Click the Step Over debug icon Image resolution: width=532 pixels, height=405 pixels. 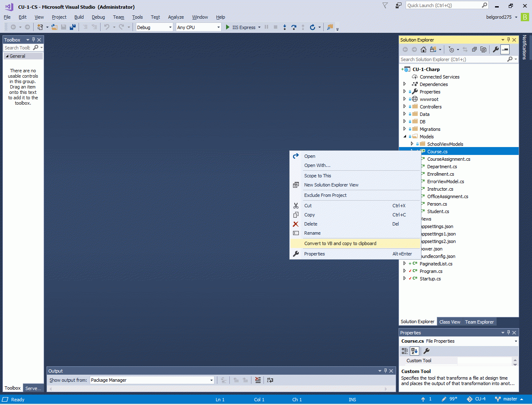point(294,27)
